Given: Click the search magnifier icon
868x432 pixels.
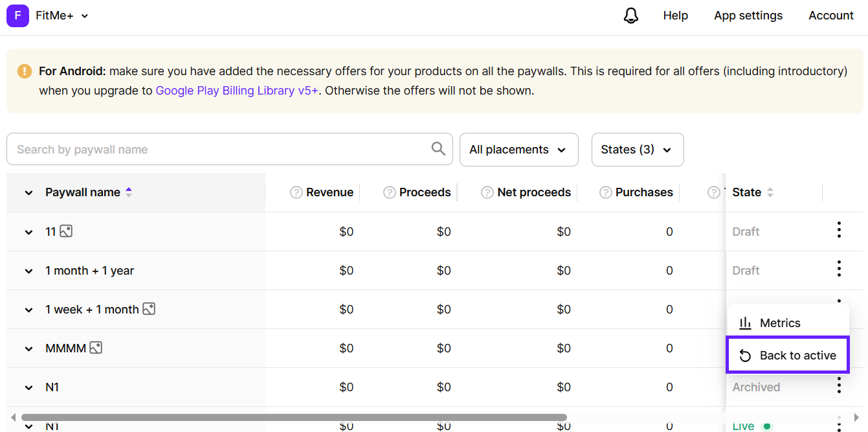Looking at the screenshot, I should [x=438, y=149].
